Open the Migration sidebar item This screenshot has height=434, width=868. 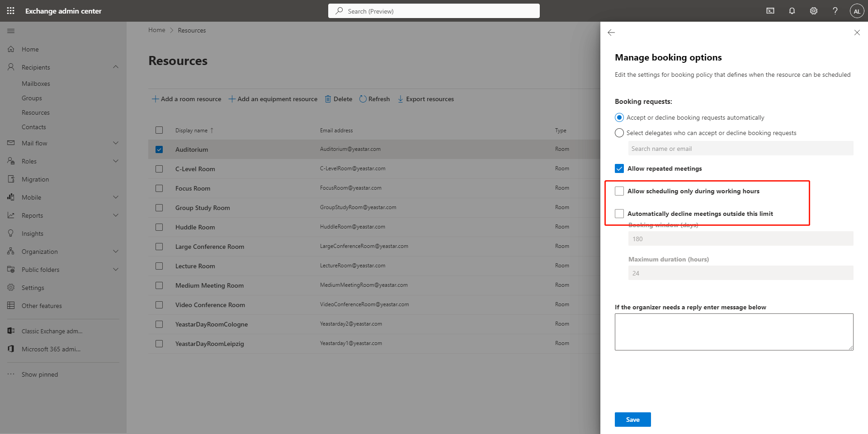click(35, 179)
